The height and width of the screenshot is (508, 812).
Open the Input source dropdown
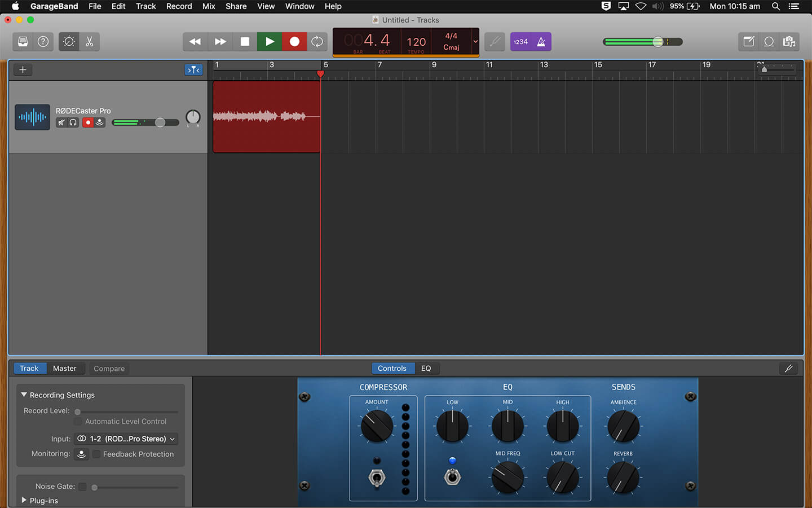tap(126, 439)
